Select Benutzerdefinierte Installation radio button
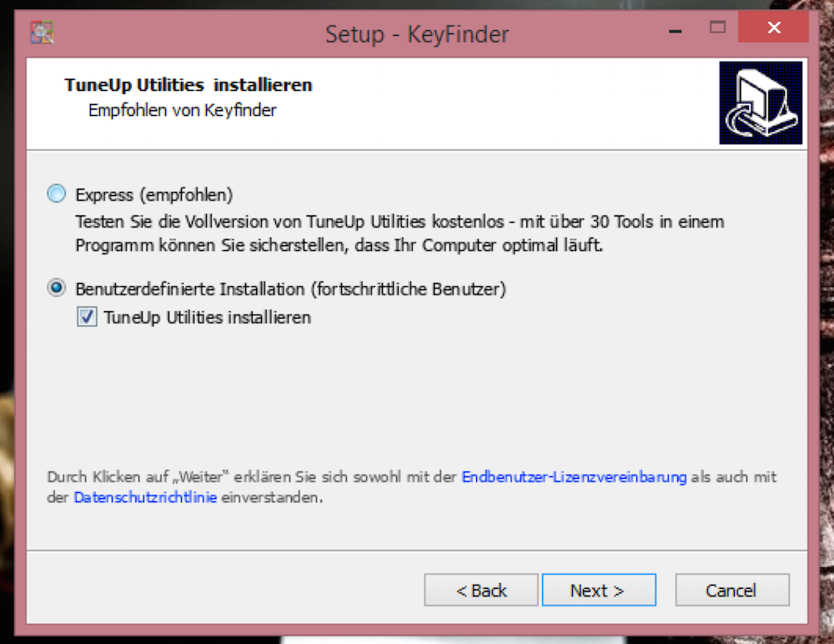834x644 pixels. (x=57, y=288)
